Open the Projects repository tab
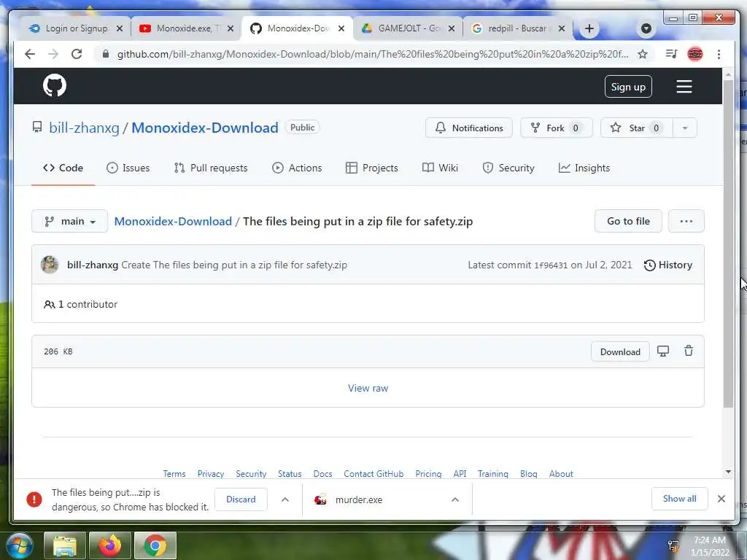 [371, 168]
